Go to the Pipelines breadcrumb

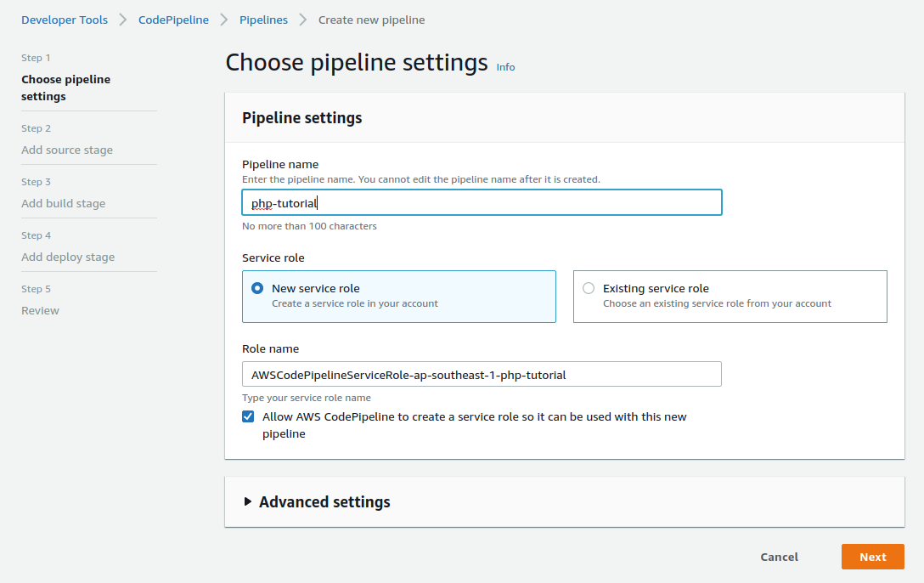click(263, 20)
